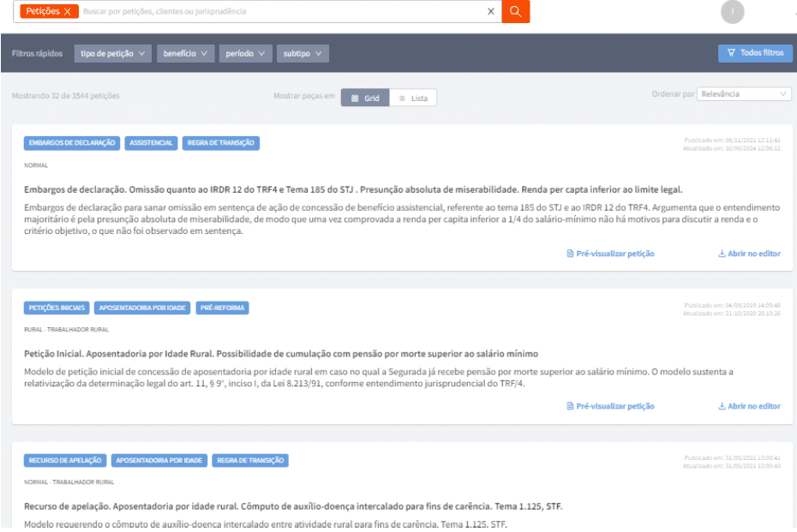
Task: Open Todos filtros filter panel
Action: pos(755,53)
